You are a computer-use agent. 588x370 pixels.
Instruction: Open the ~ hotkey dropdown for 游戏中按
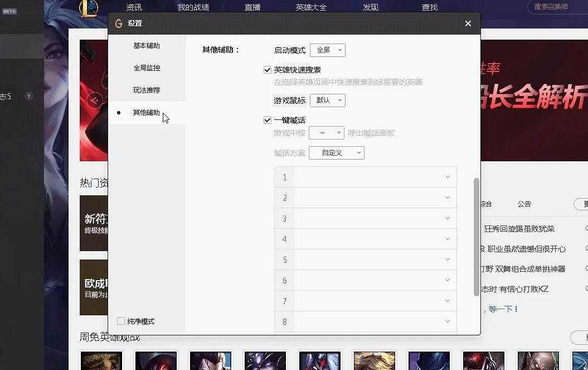[327, 133]
